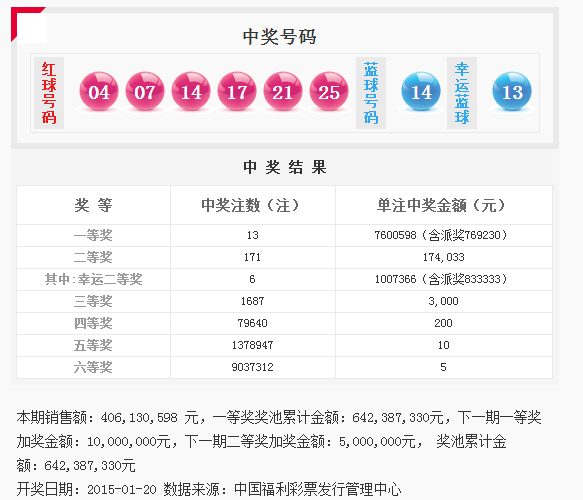This screenshot has height=500, width=583.
Task: Click the fourth prize count 79640
Action: point(252,323)
